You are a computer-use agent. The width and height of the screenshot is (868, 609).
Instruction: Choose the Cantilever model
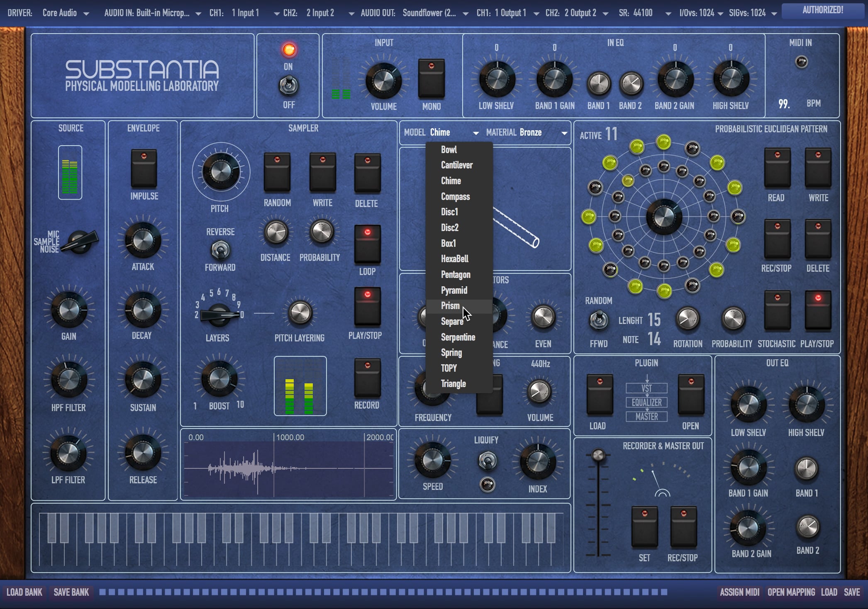coord(459,165)
